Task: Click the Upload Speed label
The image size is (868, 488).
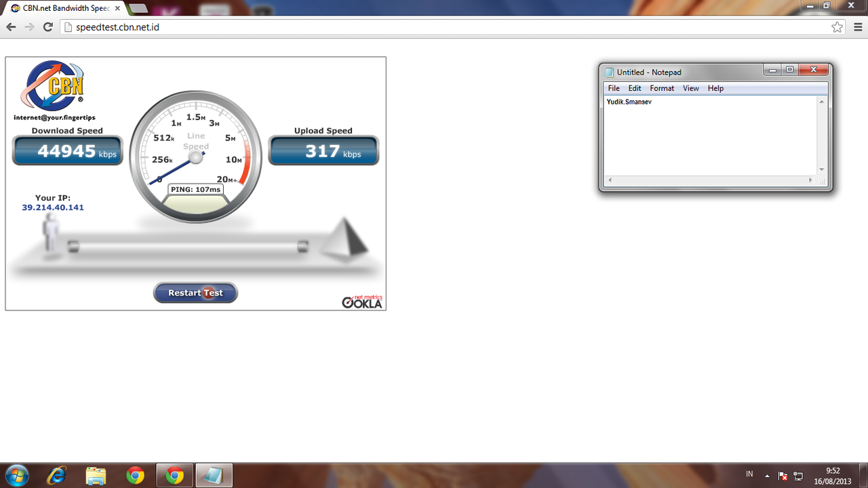Action: [x=323, y=131]
